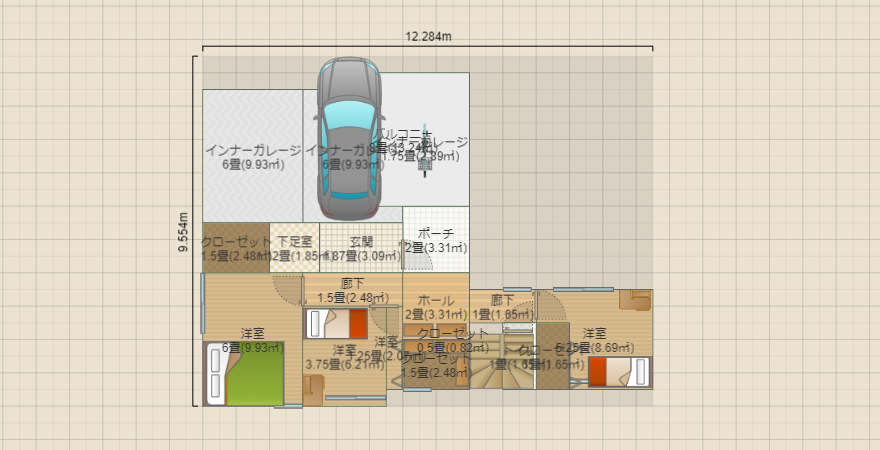This screenshot has height=450, width=880.
Task: Select the staircase beside the ホール
Action: (x=503, y=362)
